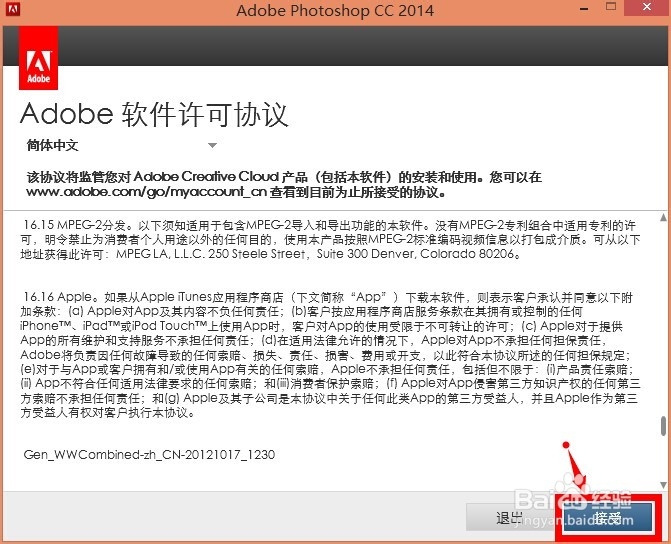Open the 简体中文 language dropdown
The height and width of the screenshot is (544, 671).
point(122,146)
